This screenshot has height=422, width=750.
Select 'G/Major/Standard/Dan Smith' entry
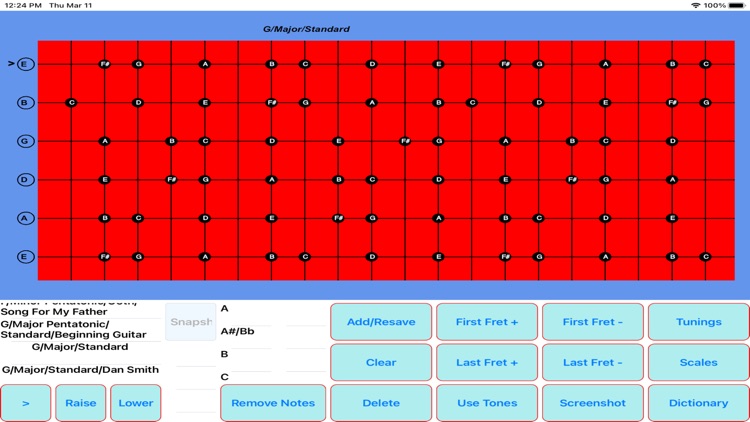point(80,369)
